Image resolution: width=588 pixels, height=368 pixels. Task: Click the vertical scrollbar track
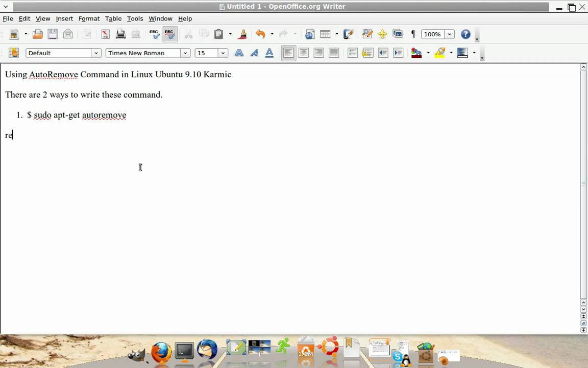[x=583, y=184]
